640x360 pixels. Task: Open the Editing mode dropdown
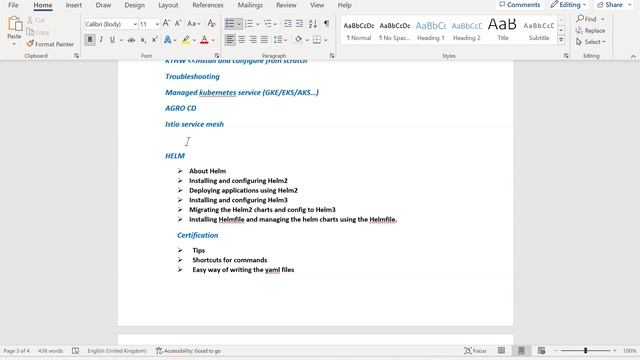568,5
